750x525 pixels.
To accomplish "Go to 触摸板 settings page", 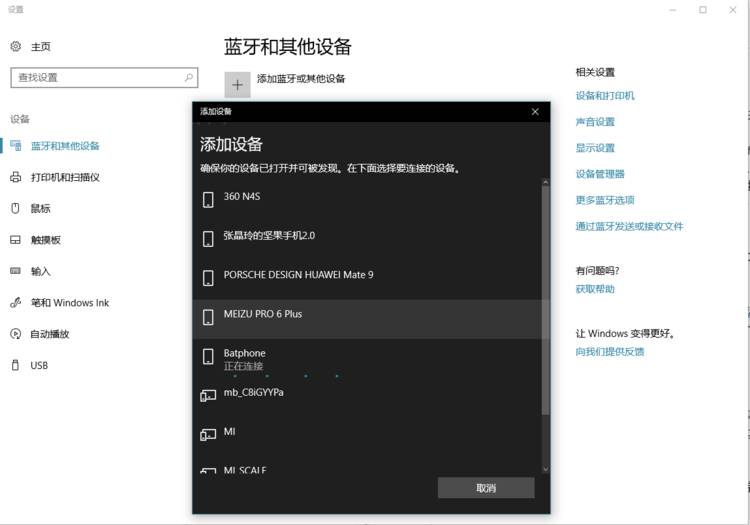I will click(x=46, y=240).
